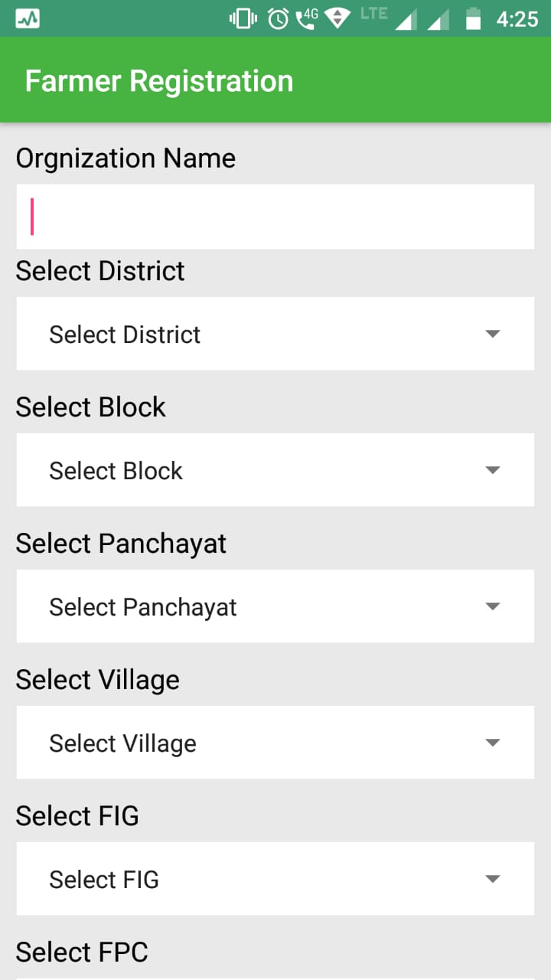The width and height of the screenshot is (551, 980).
Task: Open the Select FIG dropdown
Action: 275,879
